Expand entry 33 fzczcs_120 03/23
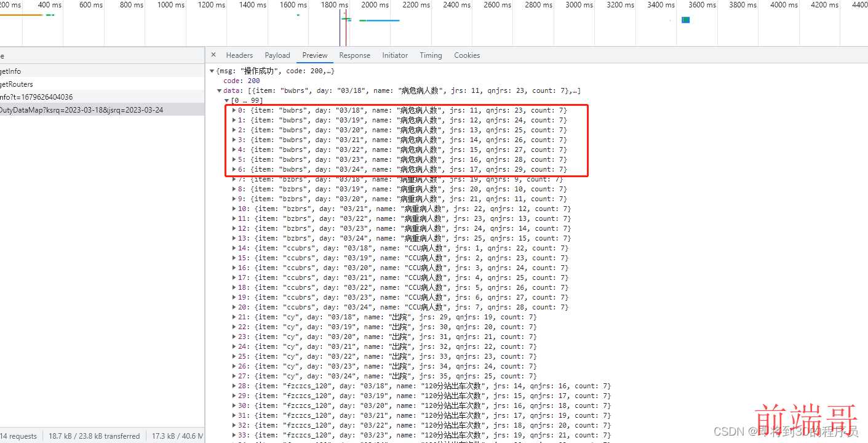This screenshot has width=868, height=443. click(234, 435)
